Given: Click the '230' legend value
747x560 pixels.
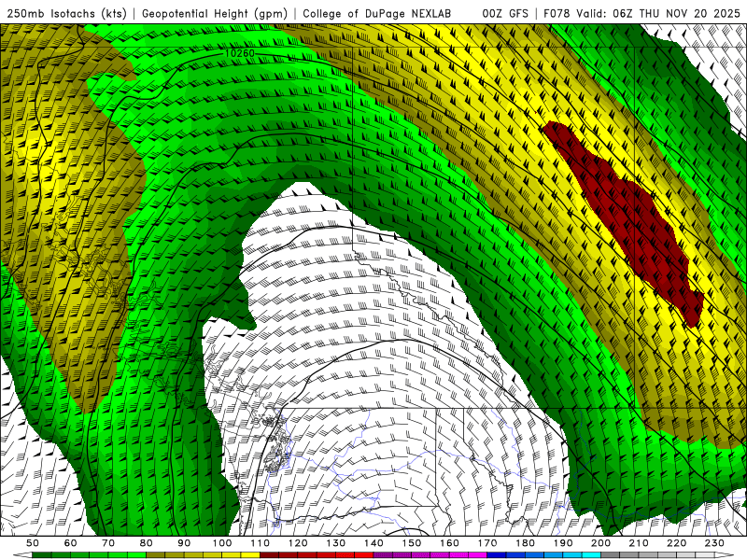Looking at the screenshot, I should coord(714,543).
